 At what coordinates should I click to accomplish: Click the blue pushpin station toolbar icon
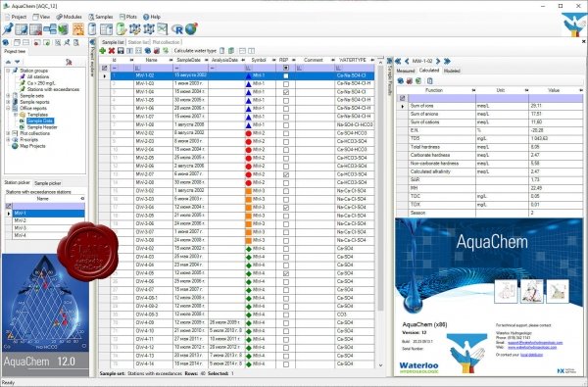(8, 28)
